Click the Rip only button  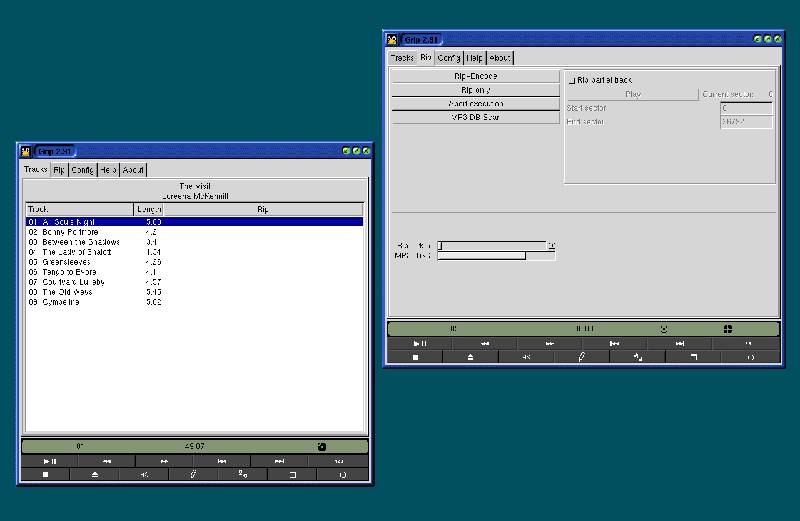point(475,90)
